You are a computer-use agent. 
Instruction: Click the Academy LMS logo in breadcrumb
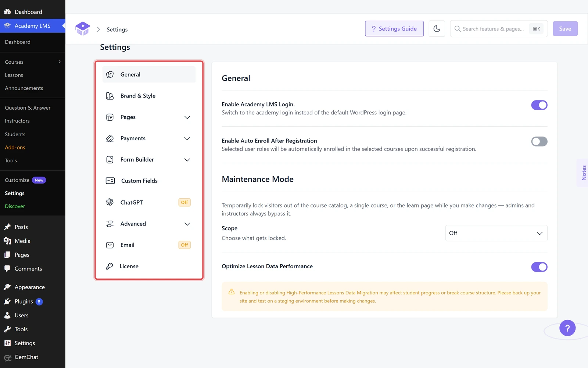(83, 29)
